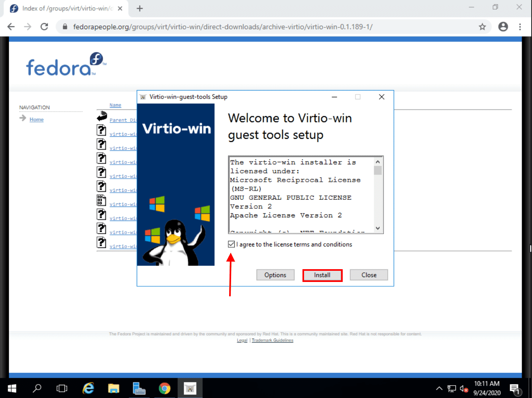Click the binary file icon in listing
Viewport: 532px width, 398px height.
point(102,200)
